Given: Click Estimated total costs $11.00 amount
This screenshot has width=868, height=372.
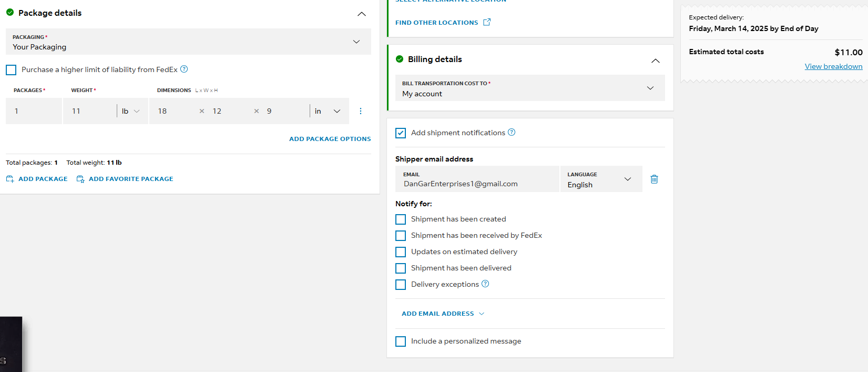Looking at the screenshot, I should [x=849, y=52].
